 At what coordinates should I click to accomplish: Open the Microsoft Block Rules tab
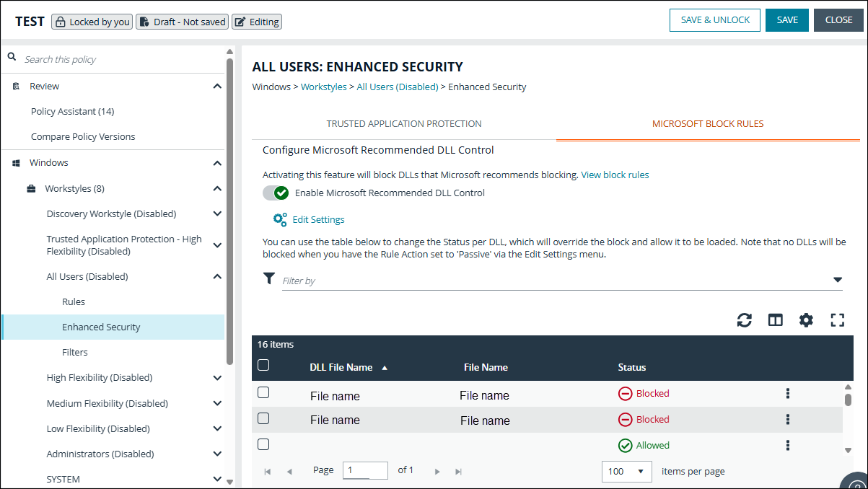tap(707, 123)
